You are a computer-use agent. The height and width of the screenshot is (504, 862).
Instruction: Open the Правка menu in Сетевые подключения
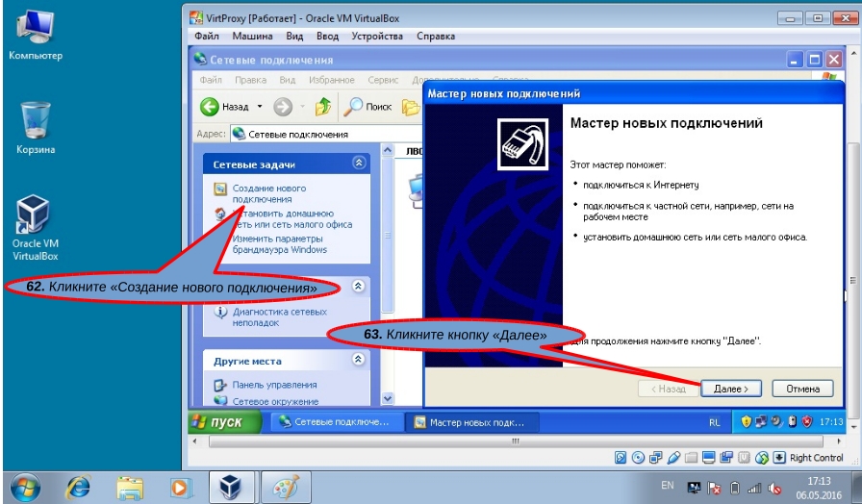coord(251,80)
